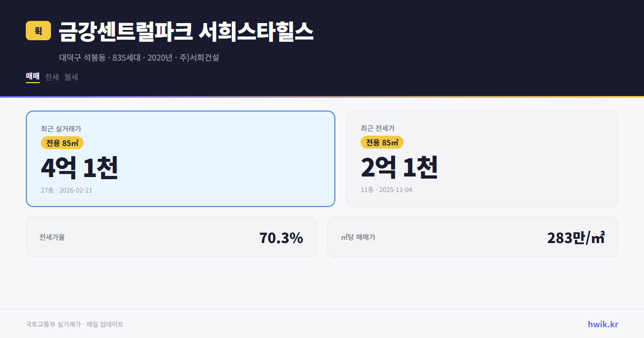This screenshot has height=338, width=644.
Task: Open the hwik.kr link in footer
Action: pos(603,324)
